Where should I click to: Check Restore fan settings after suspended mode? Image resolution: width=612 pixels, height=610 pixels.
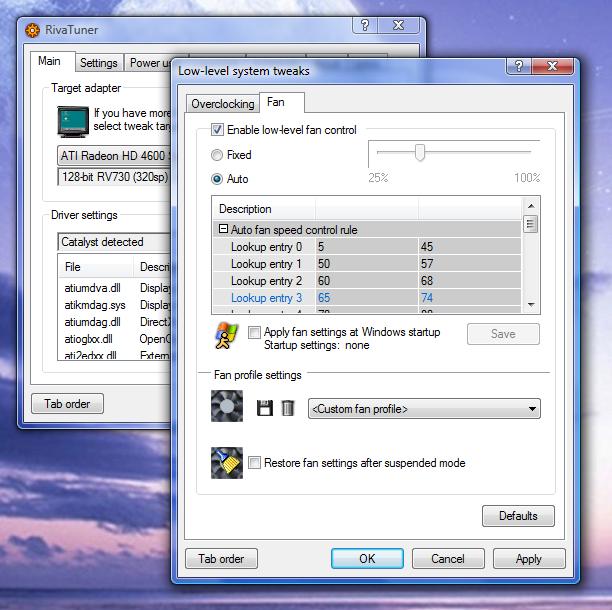[x=255, y=463]
